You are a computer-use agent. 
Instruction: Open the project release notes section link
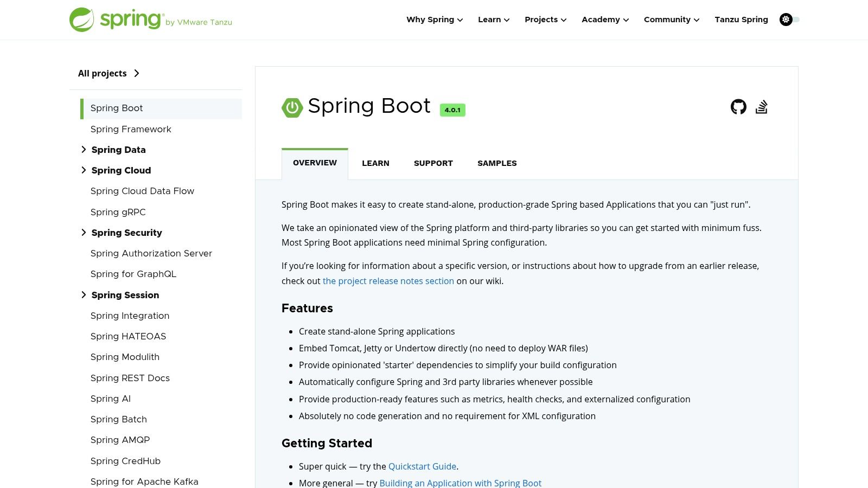(x=388, y=281)
